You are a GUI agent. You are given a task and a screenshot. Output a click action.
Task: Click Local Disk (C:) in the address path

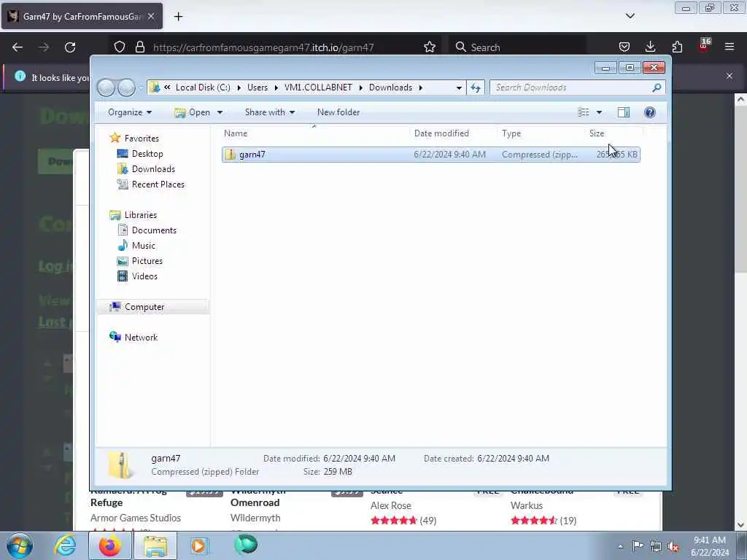[203, 87]
